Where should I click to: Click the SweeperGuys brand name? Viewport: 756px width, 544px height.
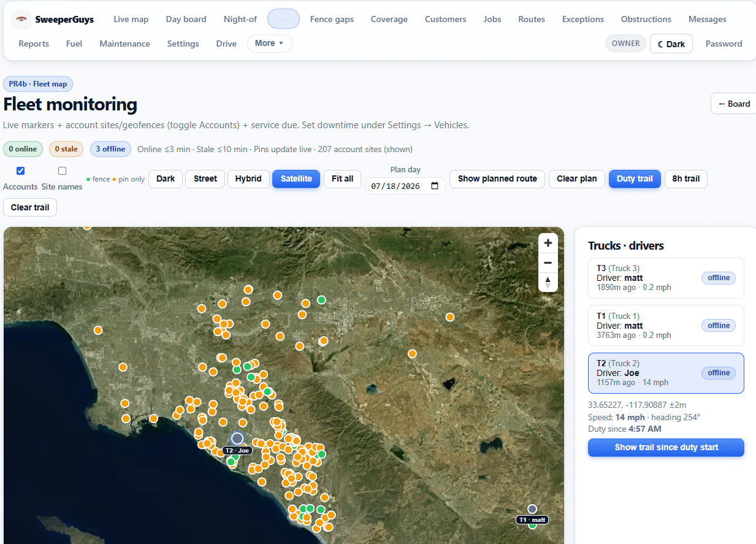[x=64, y=19]
